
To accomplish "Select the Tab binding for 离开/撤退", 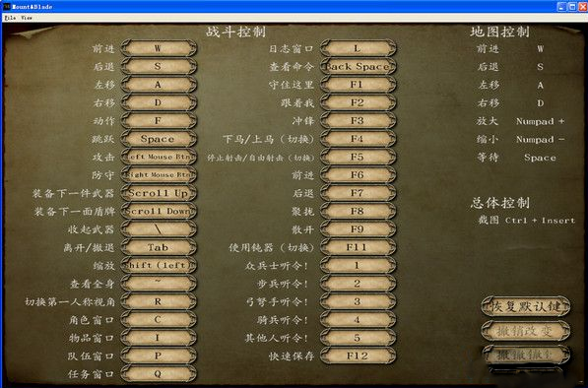I will point(159,247).
